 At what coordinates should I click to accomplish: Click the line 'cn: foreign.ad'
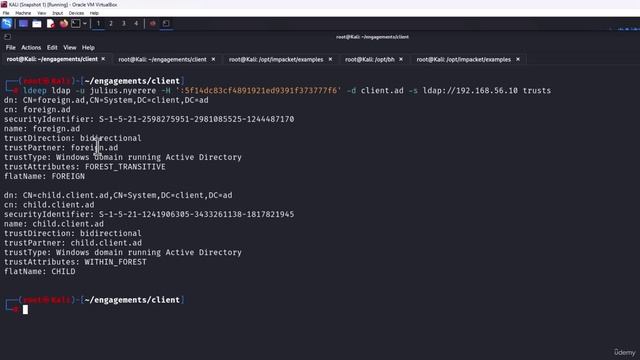point(37,109)
